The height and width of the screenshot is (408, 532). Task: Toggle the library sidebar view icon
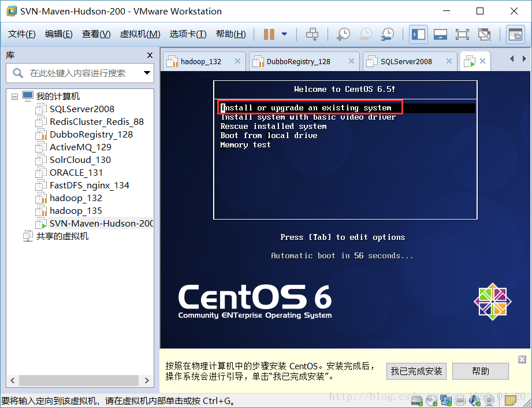[418, 34]
